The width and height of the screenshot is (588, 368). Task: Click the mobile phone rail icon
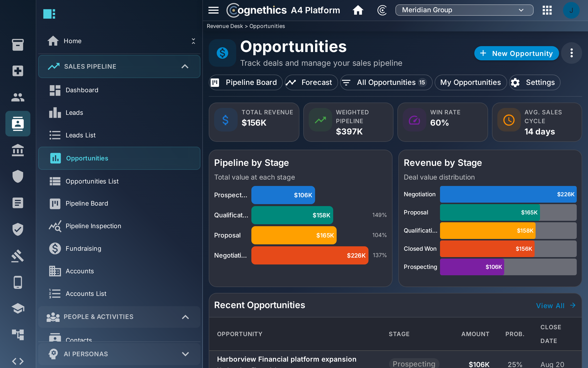(x=18, y=282)
